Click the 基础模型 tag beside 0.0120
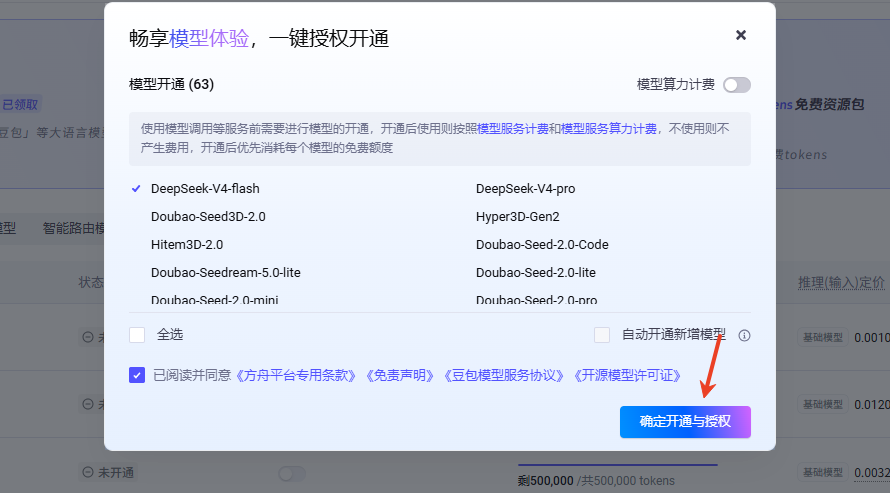The width and height of the screenshot is (890, 493). pos(822,404)
